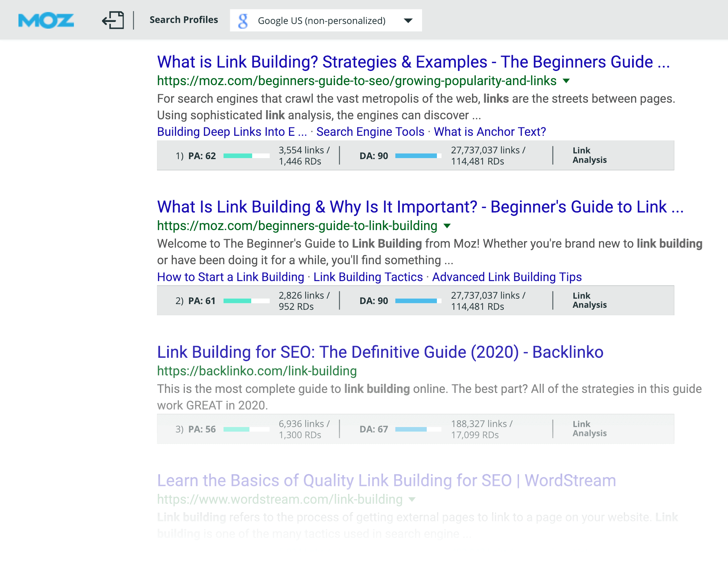Click the export page icon
Viewport: 728px width, 573px height.
[x=113, y=20]
